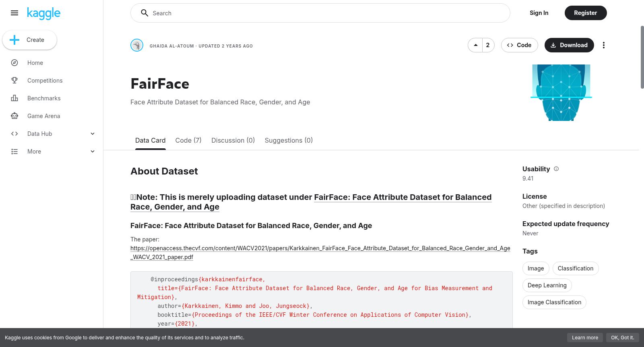Expand the More section

point(93,152)
